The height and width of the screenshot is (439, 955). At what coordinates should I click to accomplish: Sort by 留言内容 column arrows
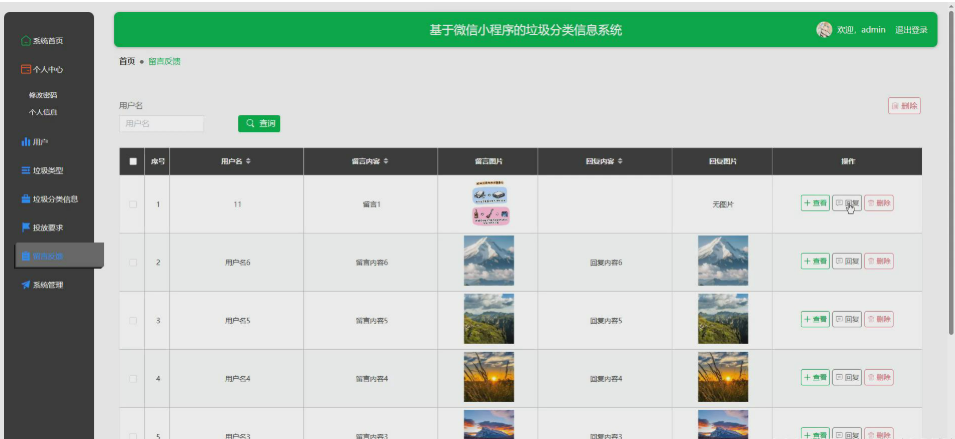[386, 161]
